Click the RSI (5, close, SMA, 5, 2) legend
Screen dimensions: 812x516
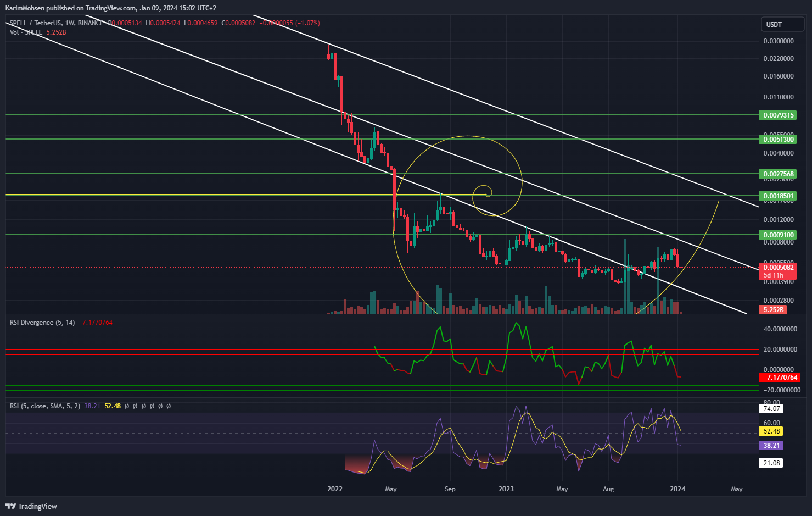point(45,406)
